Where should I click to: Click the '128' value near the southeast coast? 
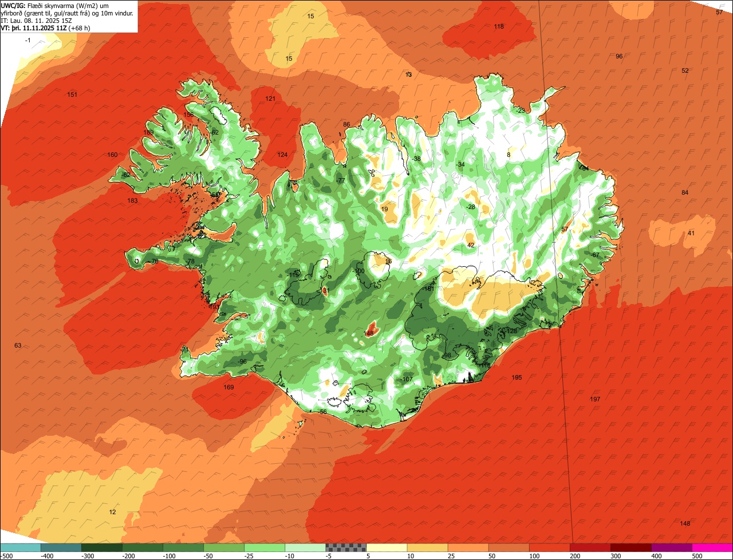tap(511, 332)
